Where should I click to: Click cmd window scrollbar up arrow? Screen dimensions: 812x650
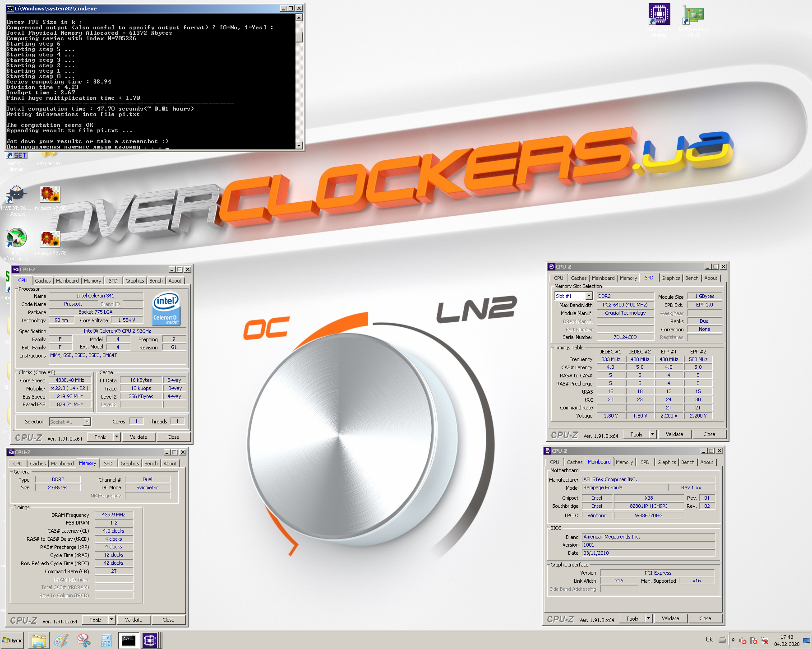[299, 18]
